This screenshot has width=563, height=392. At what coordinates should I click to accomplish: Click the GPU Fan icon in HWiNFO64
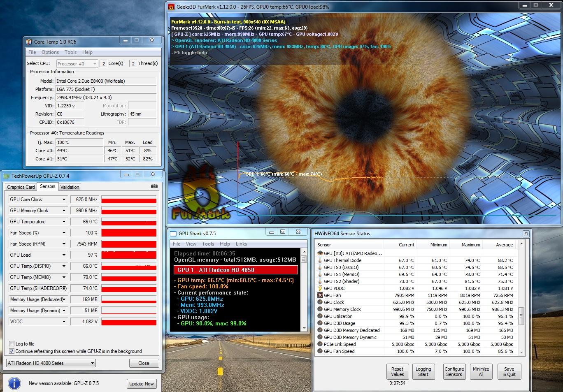(320, 295)
